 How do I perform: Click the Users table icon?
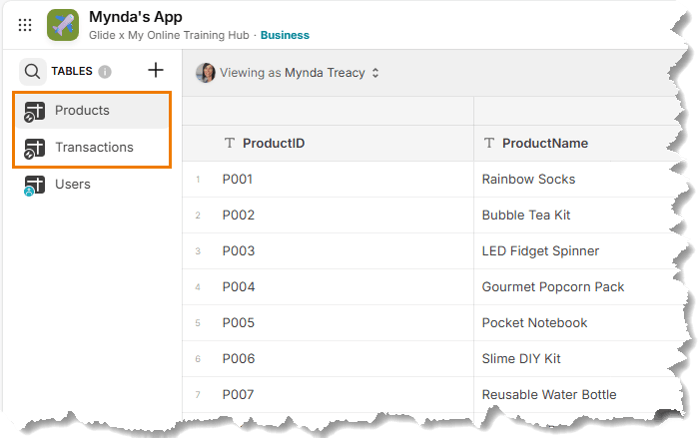pos(34,185)
